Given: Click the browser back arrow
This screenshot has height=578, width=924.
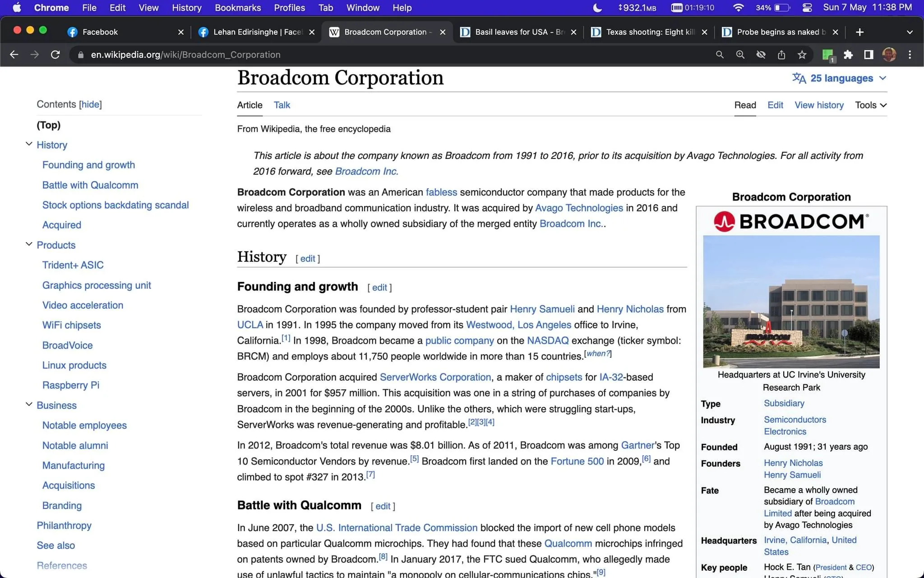Looking at the screenshot, I should (x=14, y=54).
